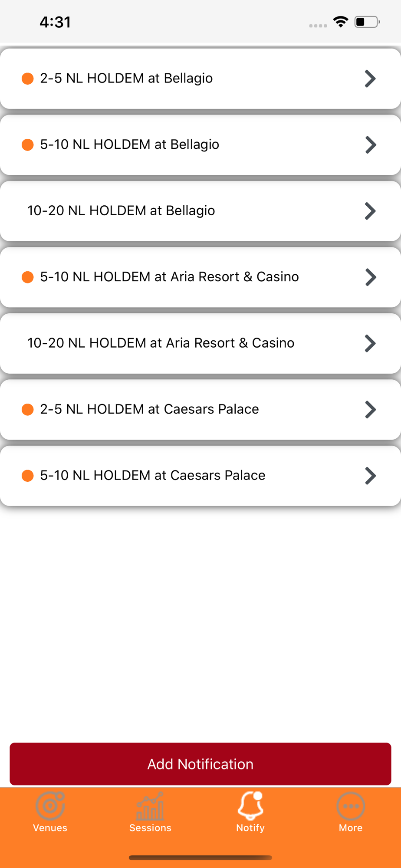
Task: Tap orange dot for 5-10 Aria Resort
Action: [28, 277]
